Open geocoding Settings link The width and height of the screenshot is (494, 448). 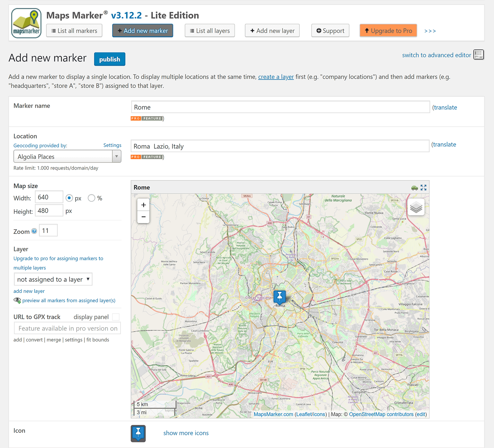pos(112,145)
